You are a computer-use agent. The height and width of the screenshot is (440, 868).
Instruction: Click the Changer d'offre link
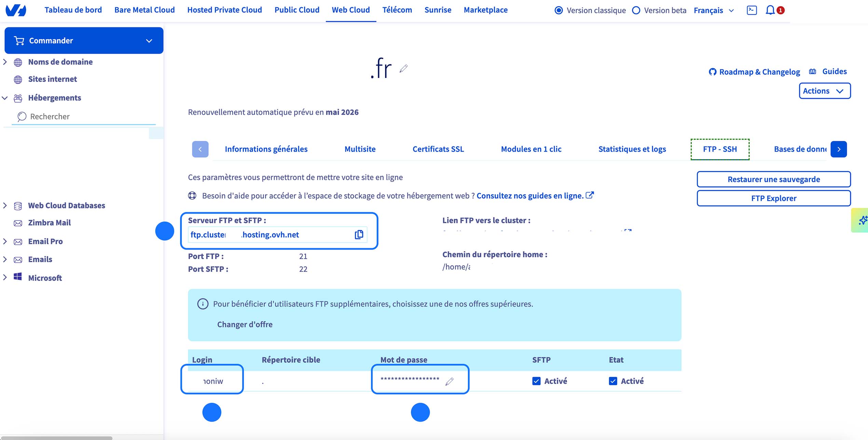click(x=245, y=324)
